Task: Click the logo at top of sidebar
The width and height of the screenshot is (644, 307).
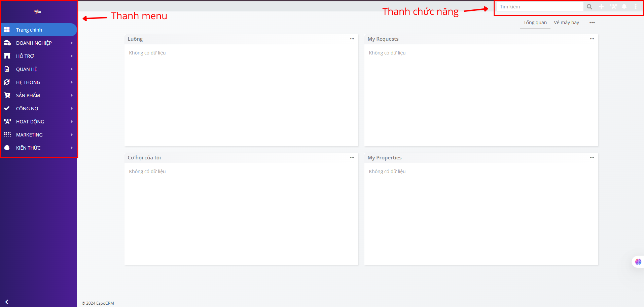Action: coord(37,12)
